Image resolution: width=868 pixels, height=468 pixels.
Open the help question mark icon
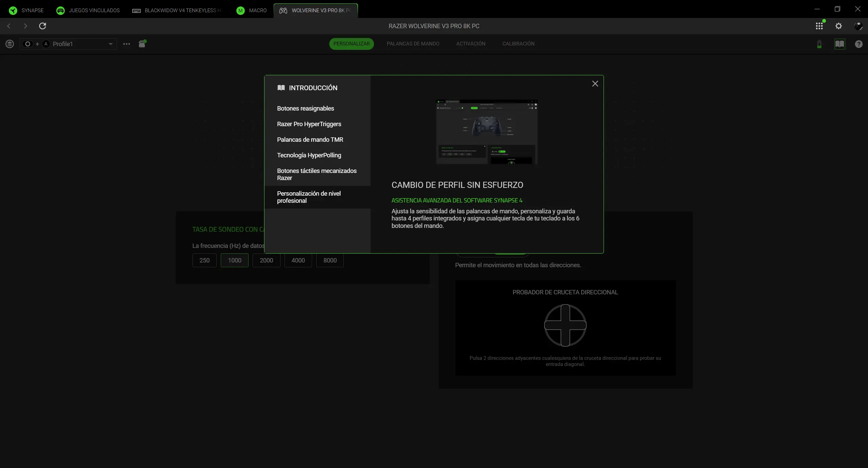859,44
